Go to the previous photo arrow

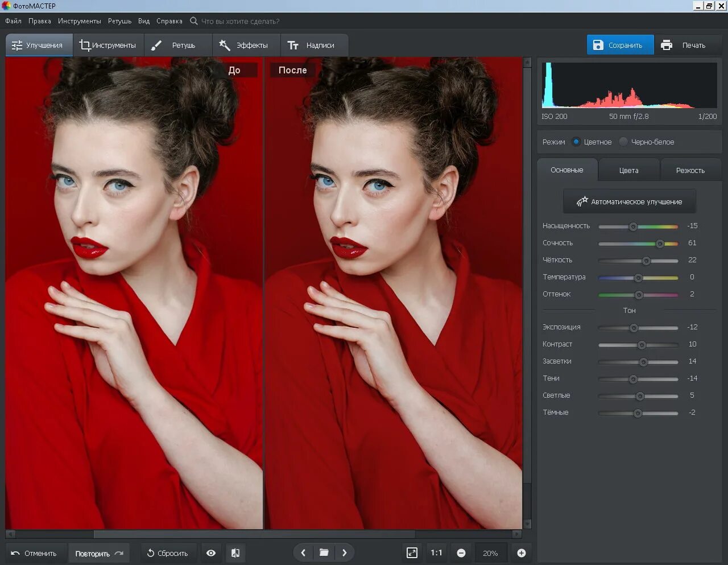(x=303, y=552)
